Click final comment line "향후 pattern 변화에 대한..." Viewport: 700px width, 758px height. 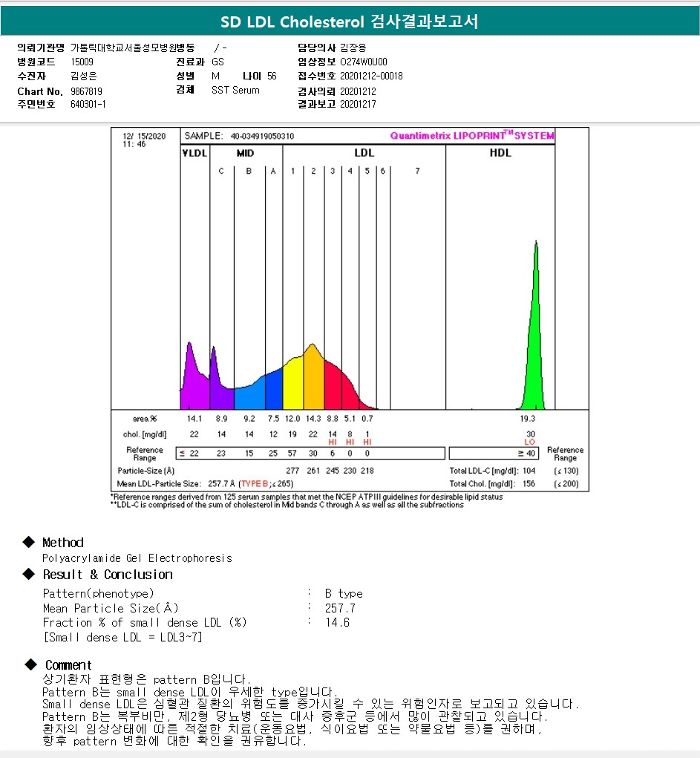tap(174, 741)
